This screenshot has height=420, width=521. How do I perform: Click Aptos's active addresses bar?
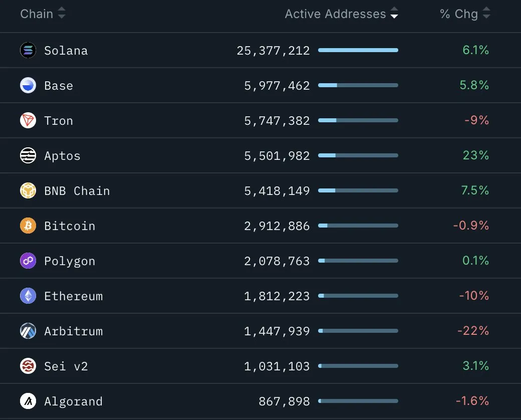click(x=358, y=155)
